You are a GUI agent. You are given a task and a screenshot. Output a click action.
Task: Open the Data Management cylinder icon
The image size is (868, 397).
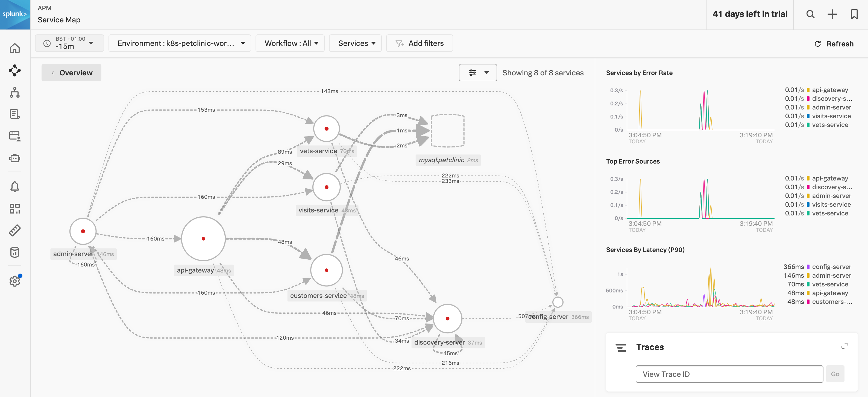(15, 252)
